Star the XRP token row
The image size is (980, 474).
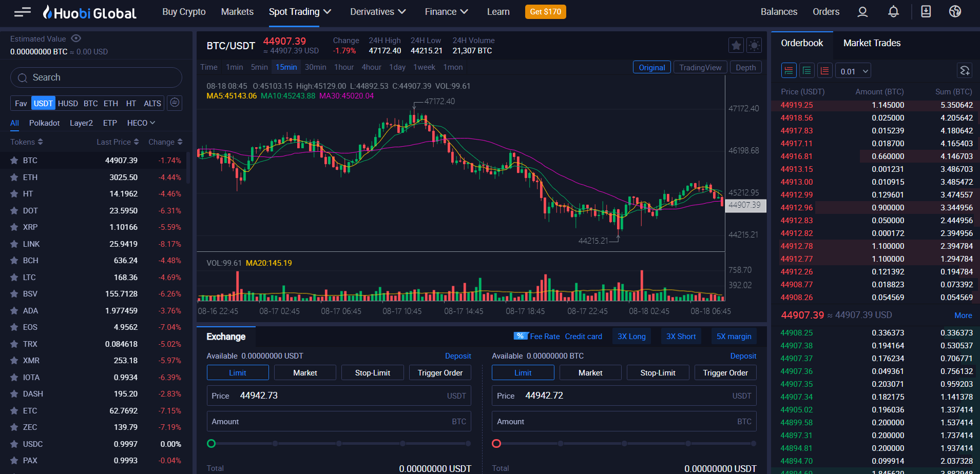(14, 227)
